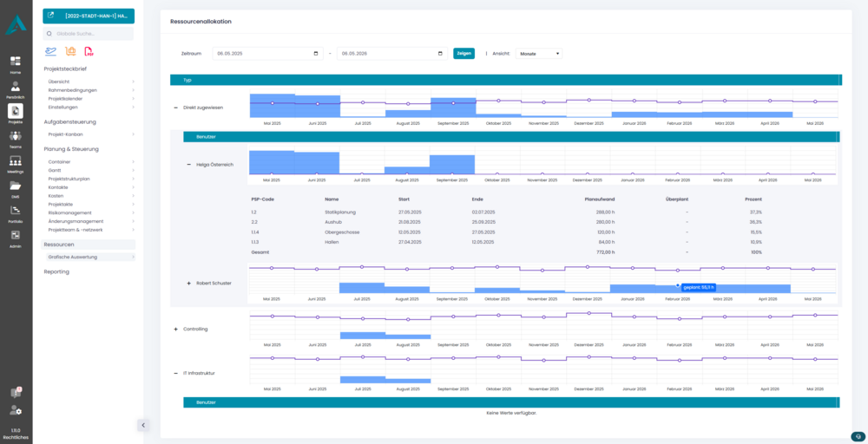Click the Globale Suche search field
868x444 pixels.
91,34
